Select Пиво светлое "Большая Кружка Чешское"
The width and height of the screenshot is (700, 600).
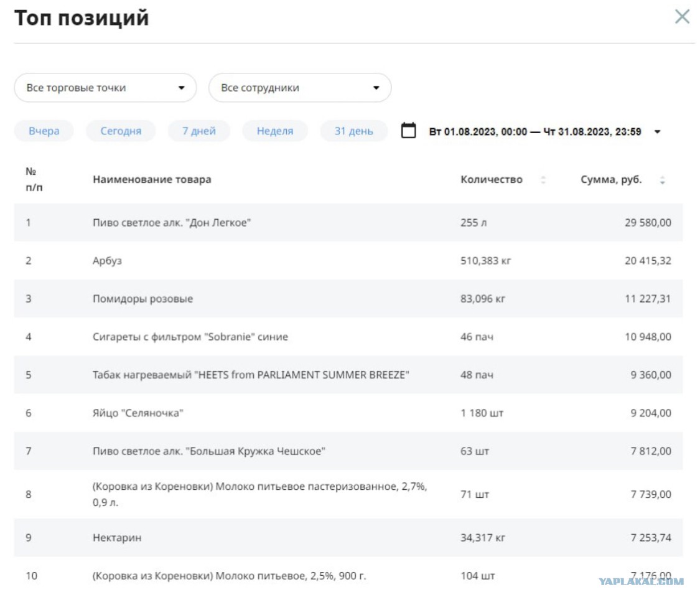[x=209, y=451]
